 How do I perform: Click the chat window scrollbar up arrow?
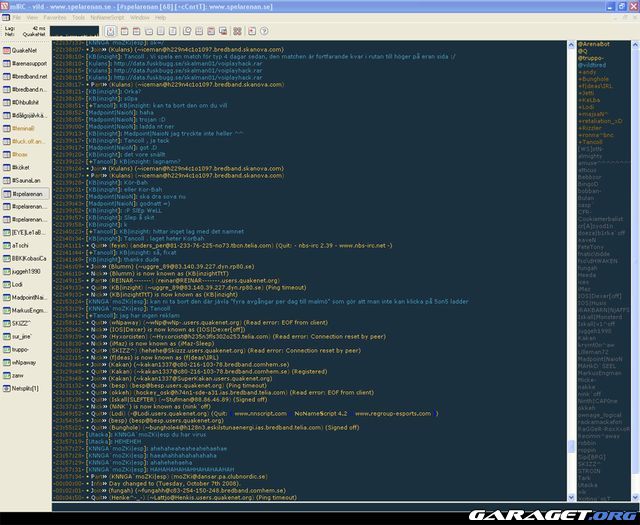click(x=572, y=41)
